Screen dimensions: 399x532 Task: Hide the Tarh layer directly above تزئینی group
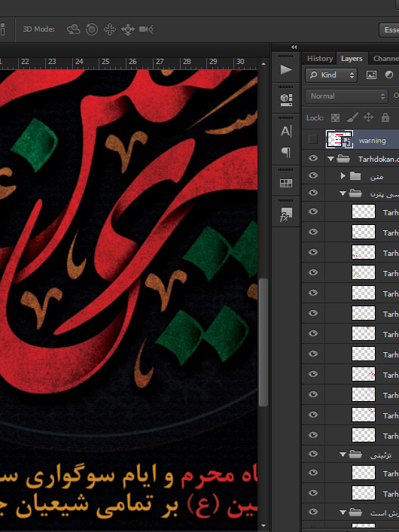(x=313, y=435)
